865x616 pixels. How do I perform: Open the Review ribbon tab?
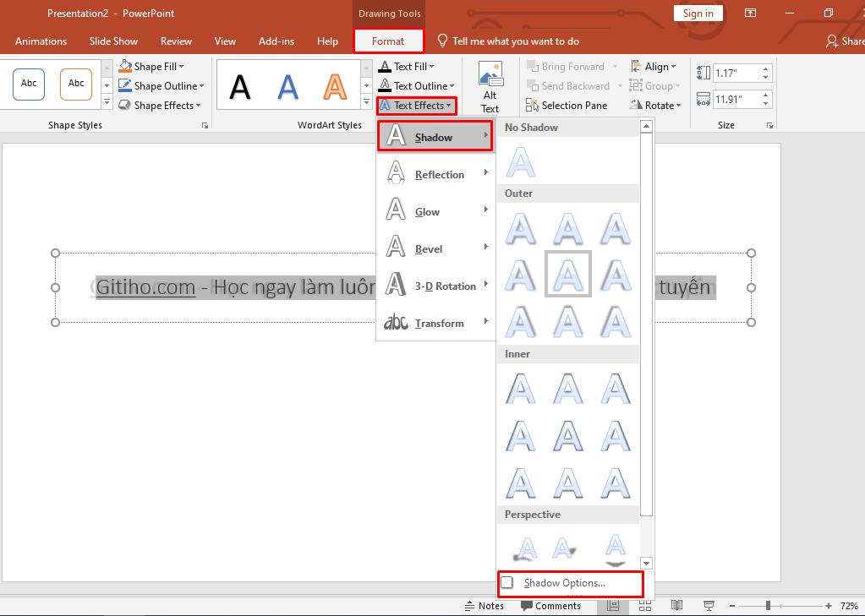click(176, 41)
